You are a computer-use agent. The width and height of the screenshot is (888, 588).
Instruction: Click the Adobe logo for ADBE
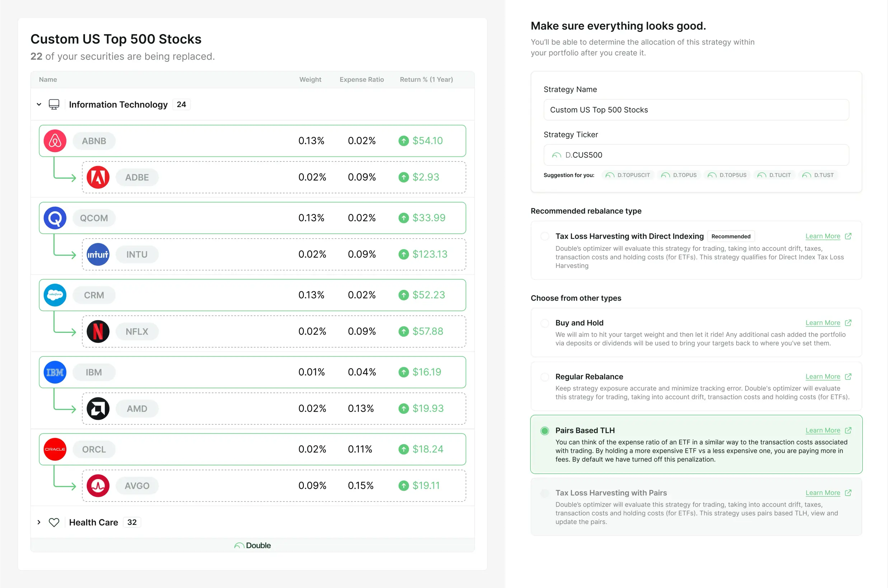pos(98,177)
